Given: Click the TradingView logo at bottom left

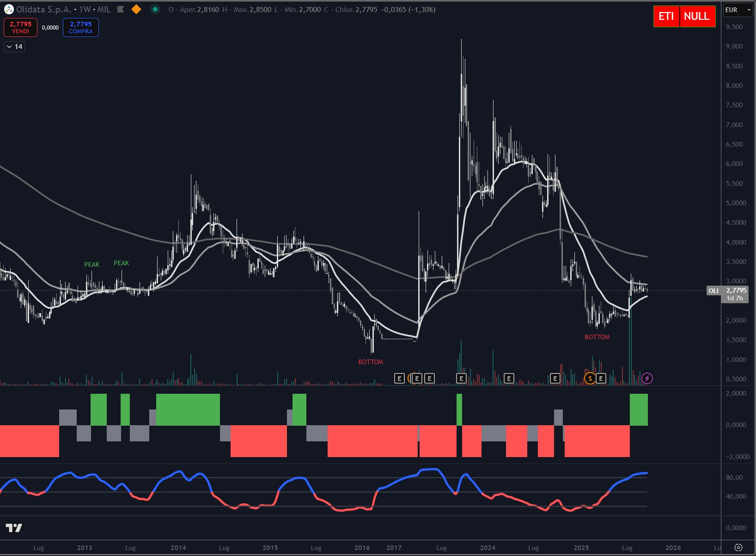Looking at the screenshot, I should tap(14, 528).
